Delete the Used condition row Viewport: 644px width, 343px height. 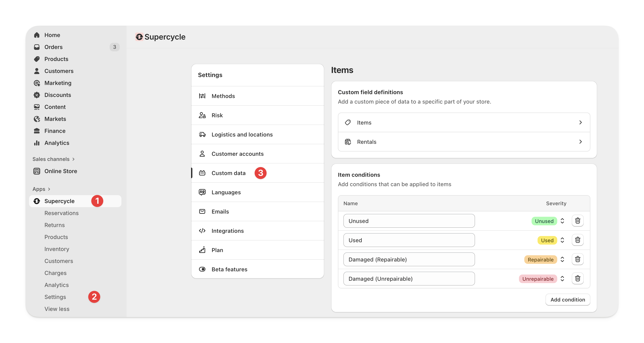[x=578, y=240]
